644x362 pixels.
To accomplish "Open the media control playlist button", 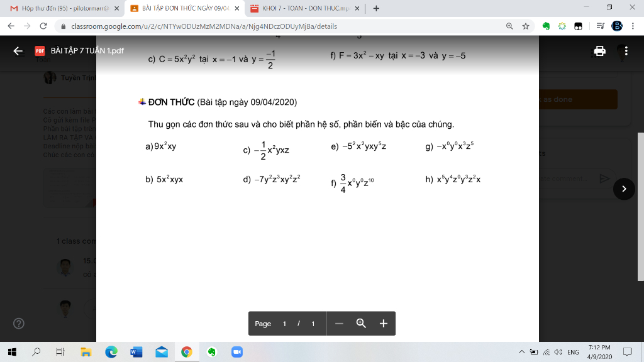I will [600, 26].
